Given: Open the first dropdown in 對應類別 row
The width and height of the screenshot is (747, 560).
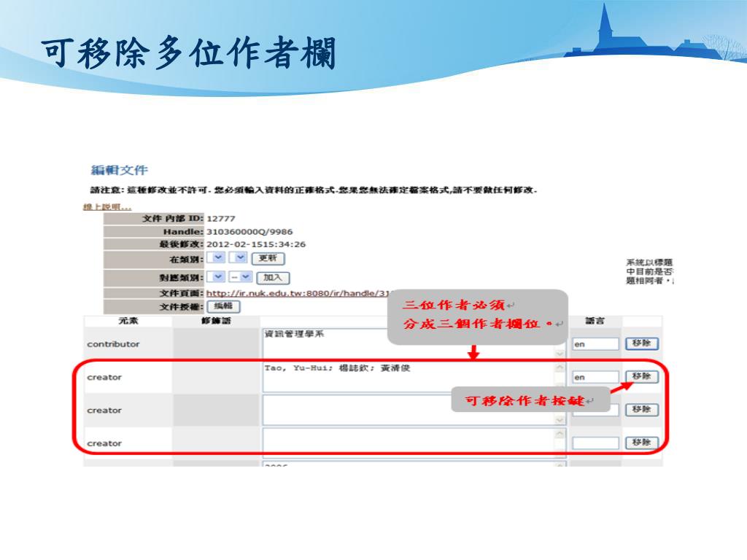Looking at the screenshot, I should (x=216, y=277).
